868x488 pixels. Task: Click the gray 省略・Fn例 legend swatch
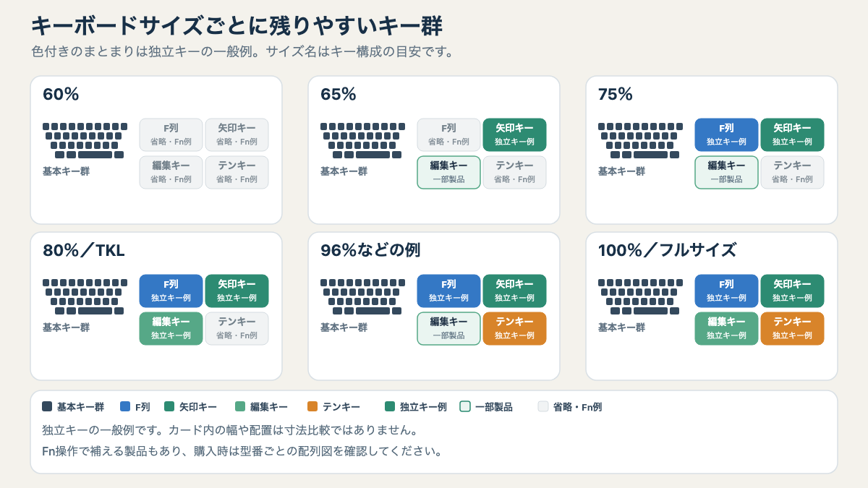tap(543, 406)
